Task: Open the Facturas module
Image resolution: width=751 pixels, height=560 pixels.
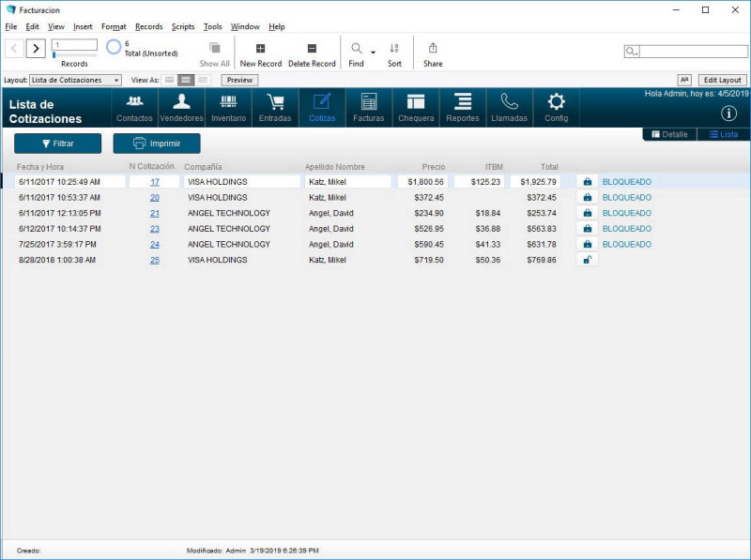Action: (x=369, y=108)
